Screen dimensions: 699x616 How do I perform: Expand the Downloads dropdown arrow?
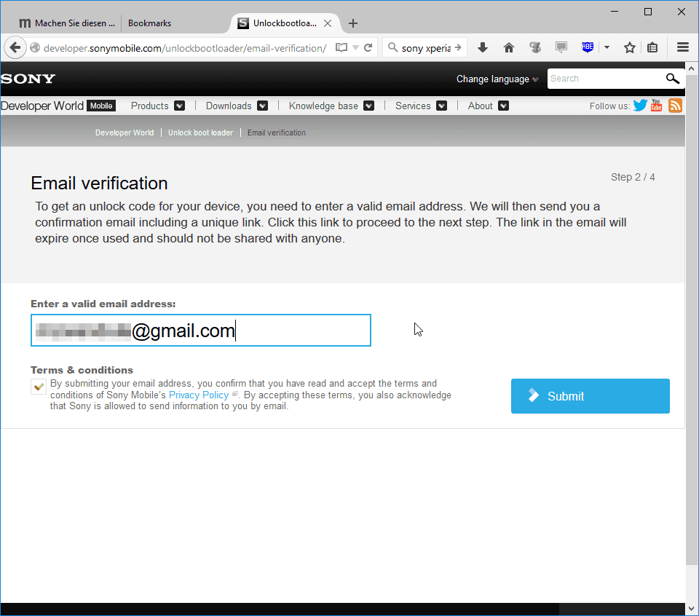coord(263,106)
